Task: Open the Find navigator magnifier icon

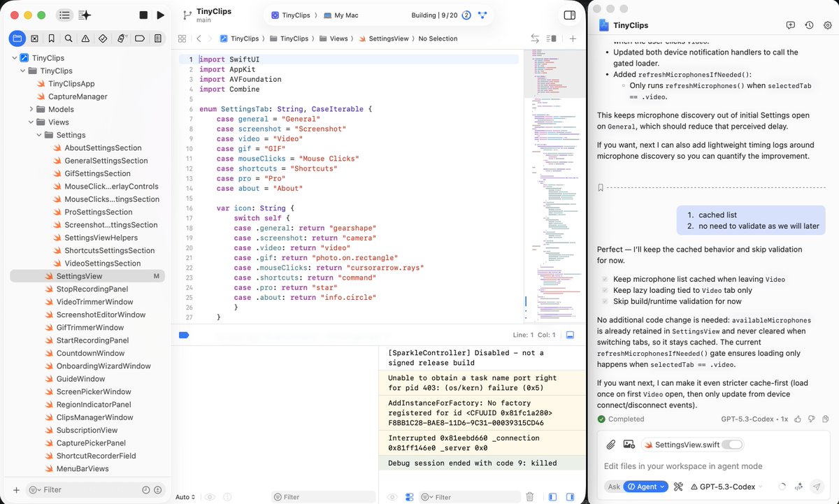Action: pyautogui.click(x=69, y=38)
